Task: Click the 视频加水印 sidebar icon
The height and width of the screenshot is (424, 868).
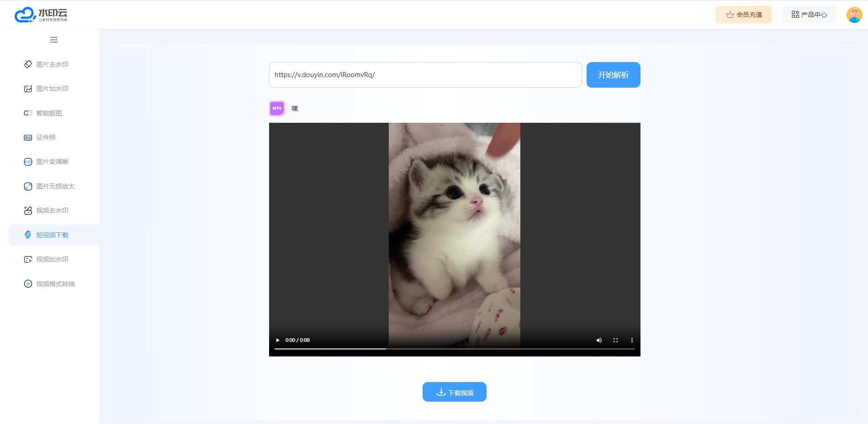Action: click(x=28, y=259)
